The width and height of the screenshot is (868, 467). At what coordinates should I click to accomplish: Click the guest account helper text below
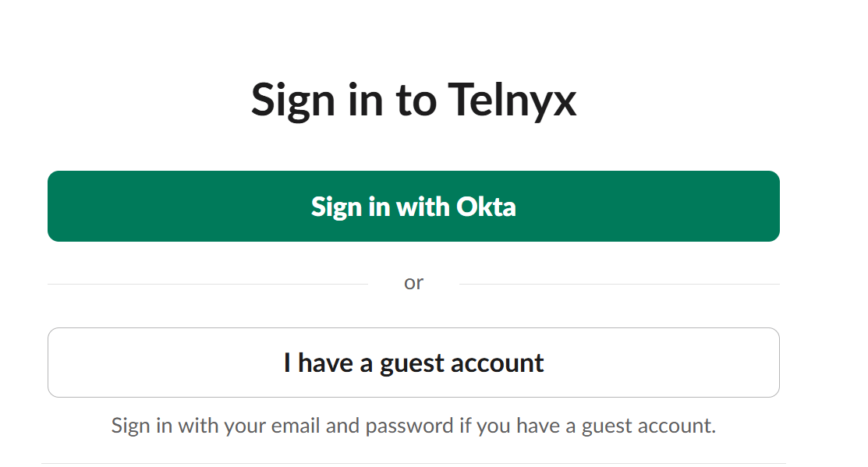tap(414, 426)
